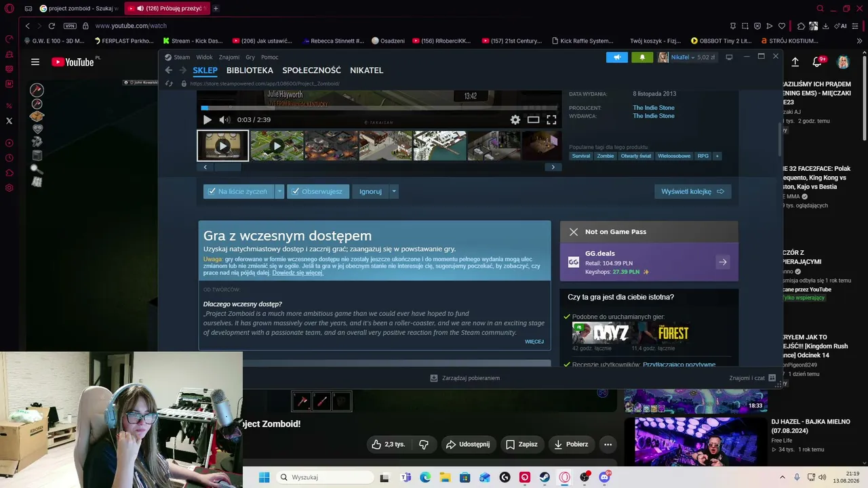Switch to "project zomboid" Google tab
868x488 pixels.
tap(79, 9)
